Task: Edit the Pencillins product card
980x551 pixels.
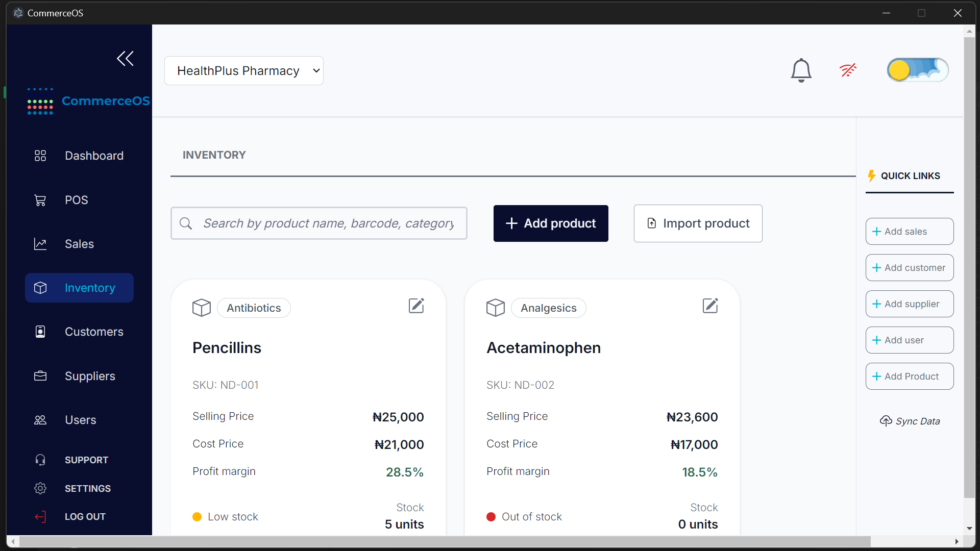Action: point(416,306)
